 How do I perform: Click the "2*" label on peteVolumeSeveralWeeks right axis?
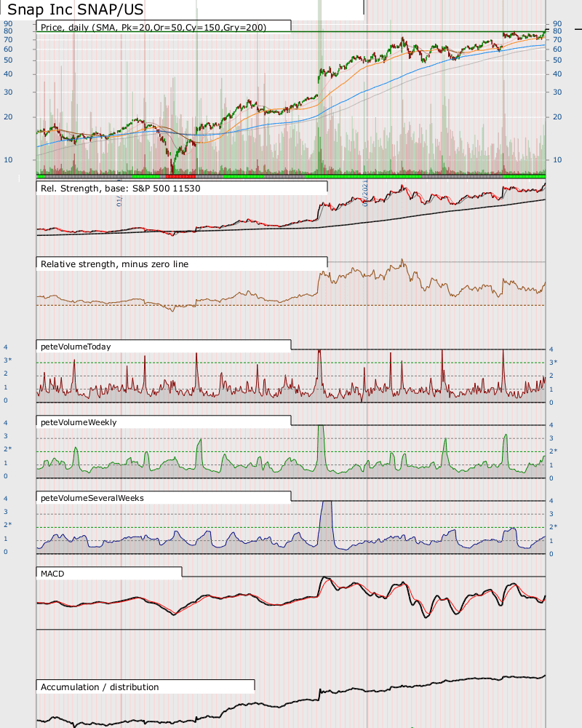(554, 527)
